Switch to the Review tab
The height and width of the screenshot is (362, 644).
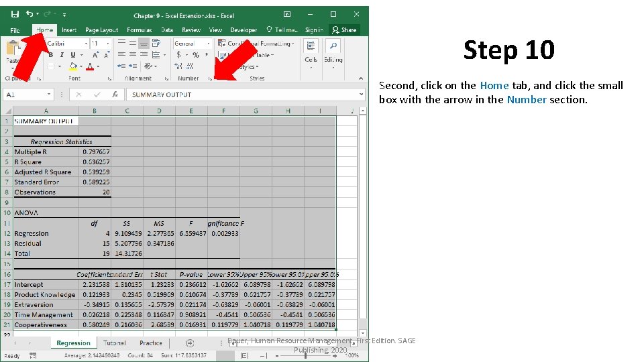[191, 30]
